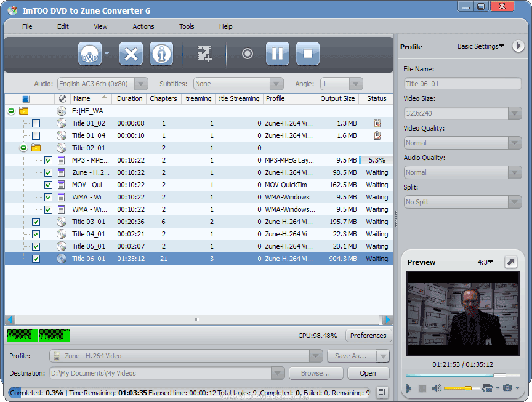532x402 pixels.
Task: Uncheck the Title 06_01 checkbox
Action: click(x=36, y=259)
